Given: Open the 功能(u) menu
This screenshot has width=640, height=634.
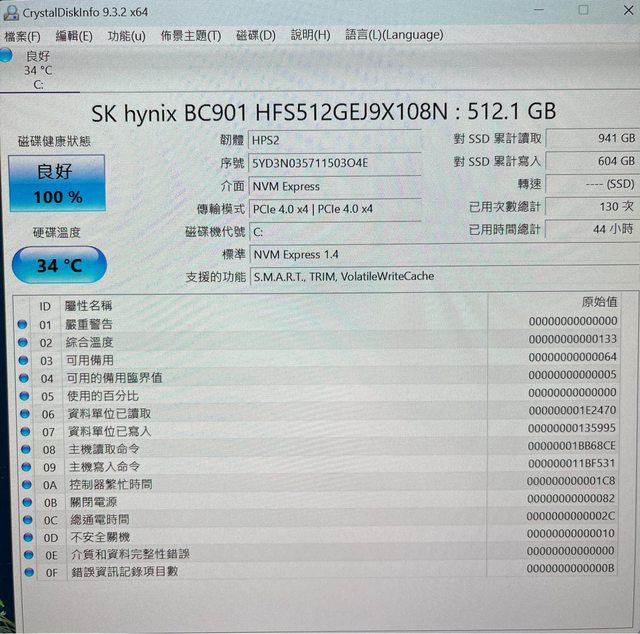Looking at the screenshot, I should click(126, 35).
